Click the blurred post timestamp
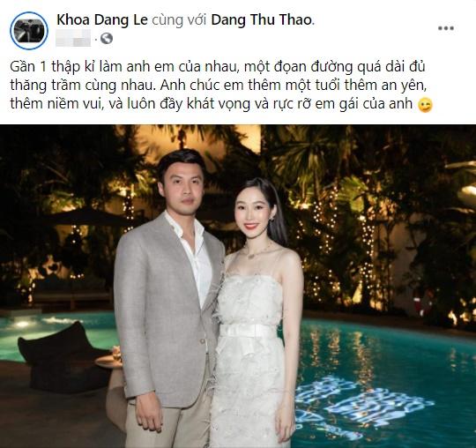The width and height of the screenshot is (476, 448). (73, 38)
